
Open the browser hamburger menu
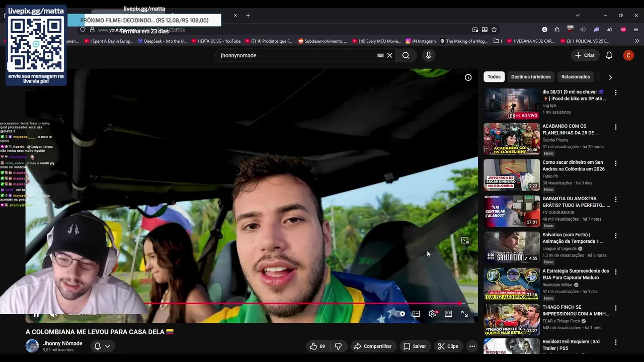click(636, 30)
